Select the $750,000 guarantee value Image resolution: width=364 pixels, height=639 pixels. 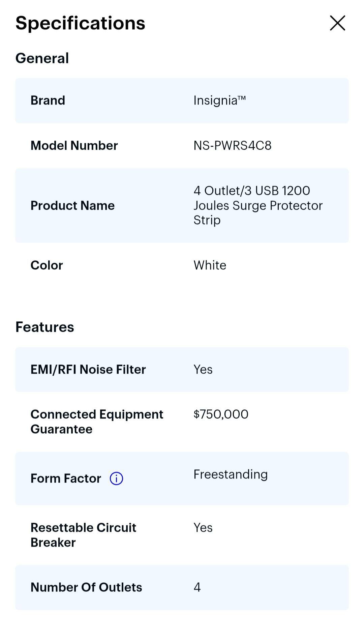220,414
